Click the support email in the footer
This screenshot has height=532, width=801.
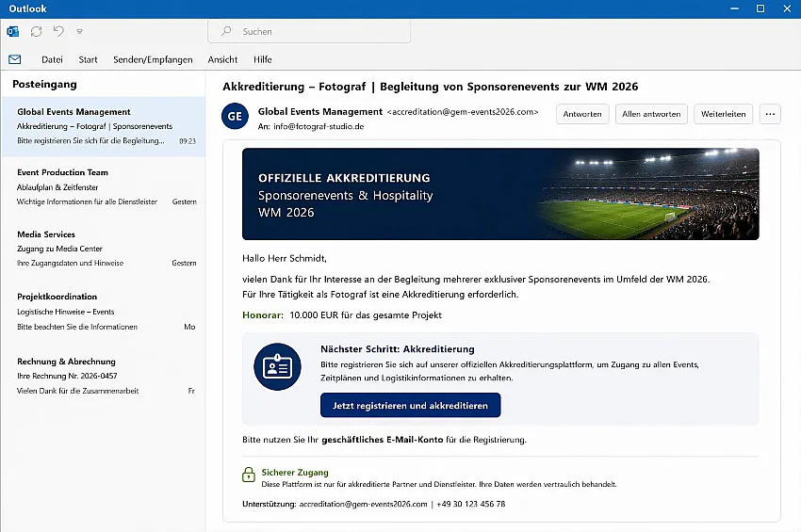tap(363, 504)
